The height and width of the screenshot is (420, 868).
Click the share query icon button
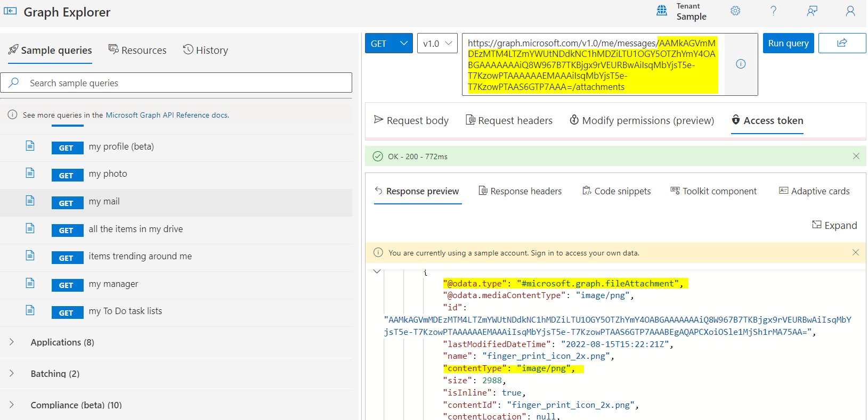(x=842, y=43)
